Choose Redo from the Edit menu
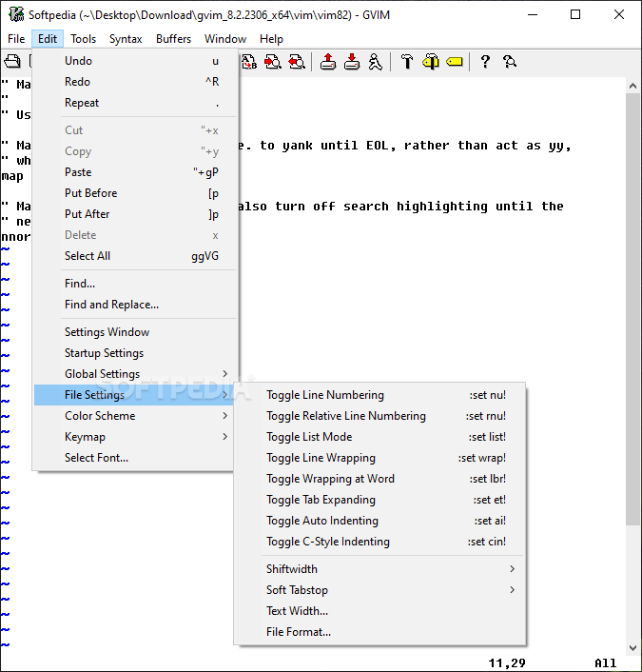The width and height of the screenshot is (642, 672). click(134, 82)
